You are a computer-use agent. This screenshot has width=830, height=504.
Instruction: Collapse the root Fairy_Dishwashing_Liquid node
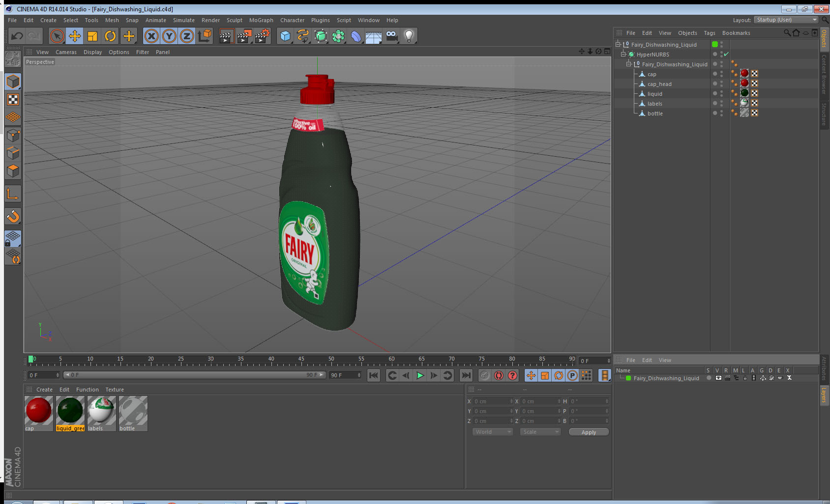tap(618, 44)
